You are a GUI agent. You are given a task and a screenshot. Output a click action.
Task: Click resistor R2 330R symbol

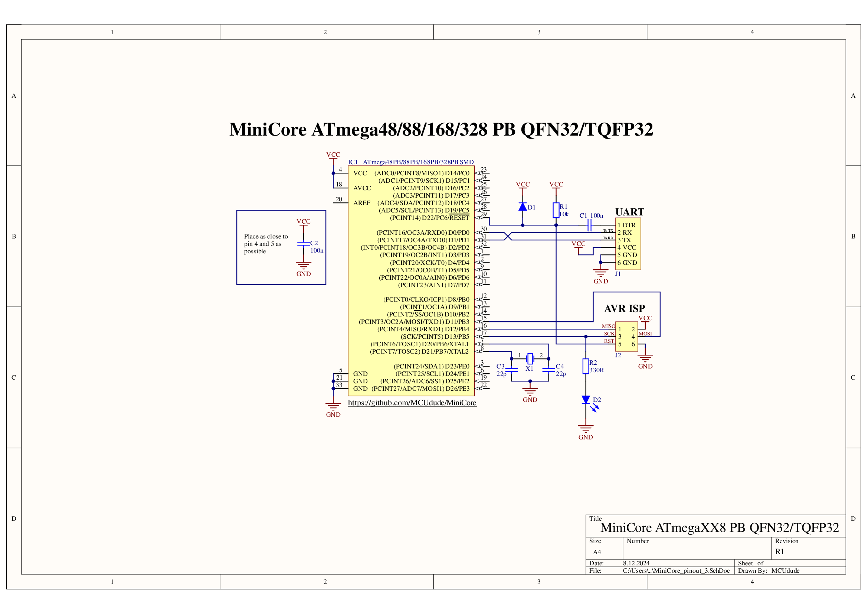(x=586, y=366)
